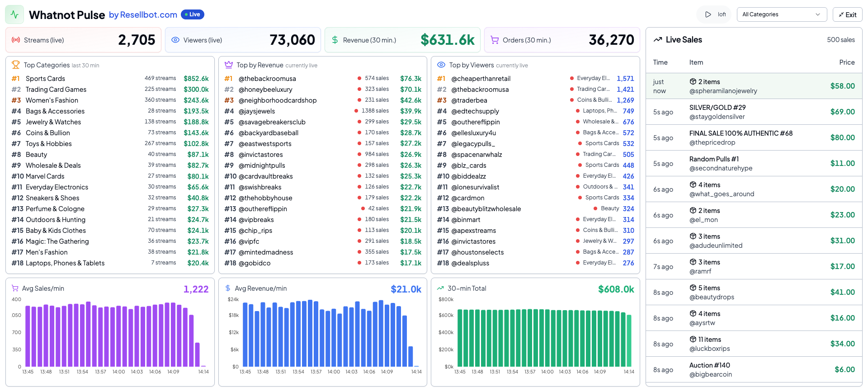Open @jaysjewels seller row
The width and height of the screenshot is (868, 392).
pyautogui.click(x=323, y=111)
